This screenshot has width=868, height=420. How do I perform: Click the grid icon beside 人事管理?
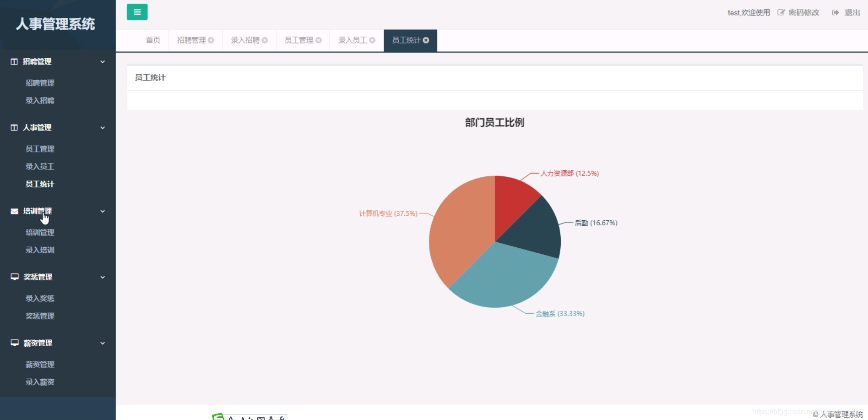13,128
